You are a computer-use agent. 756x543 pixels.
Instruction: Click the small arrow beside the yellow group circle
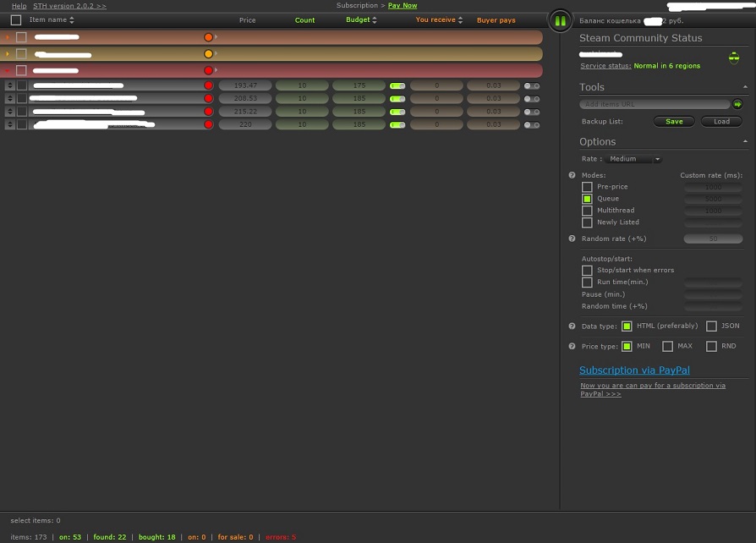pyautogui.click(x=216, y=53)
